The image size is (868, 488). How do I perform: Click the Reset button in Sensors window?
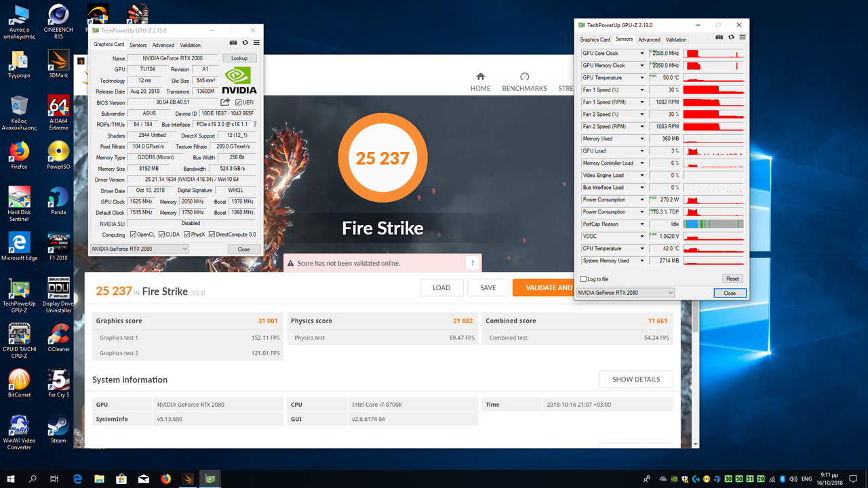coord(732,279)
